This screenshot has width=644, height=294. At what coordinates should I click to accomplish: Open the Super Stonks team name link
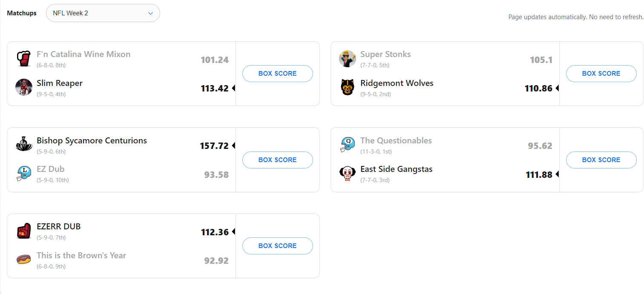pyautogui.click(x=385, y=54)
